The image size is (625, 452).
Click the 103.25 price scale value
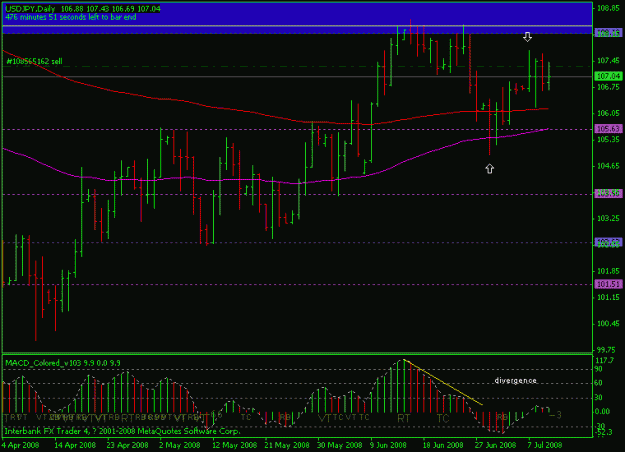(x=608, y=218)
